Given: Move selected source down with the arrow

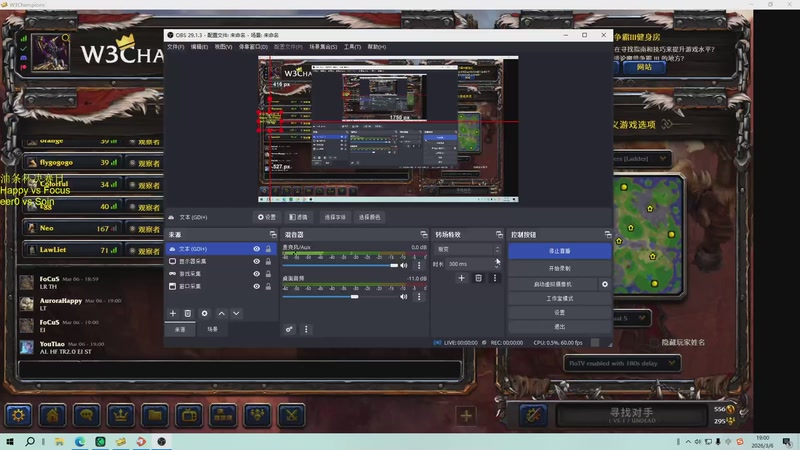Looking at the screenshot, I should (236, 313).
